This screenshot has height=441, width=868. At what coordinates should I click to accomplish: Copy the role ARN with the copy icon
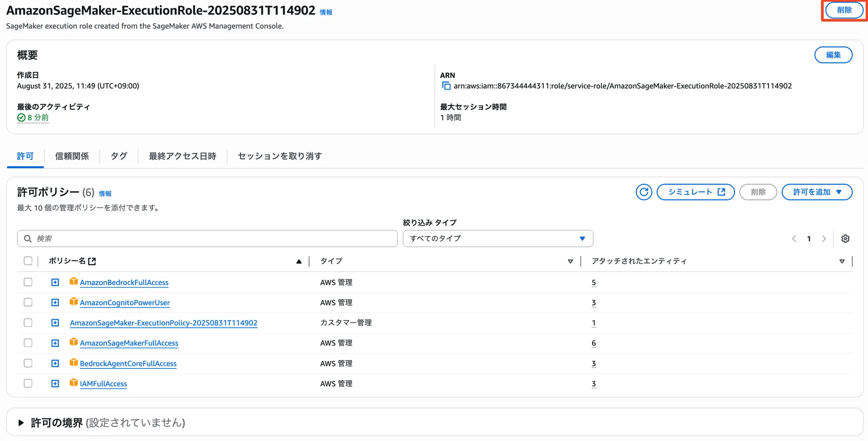(x=446, y=86)
